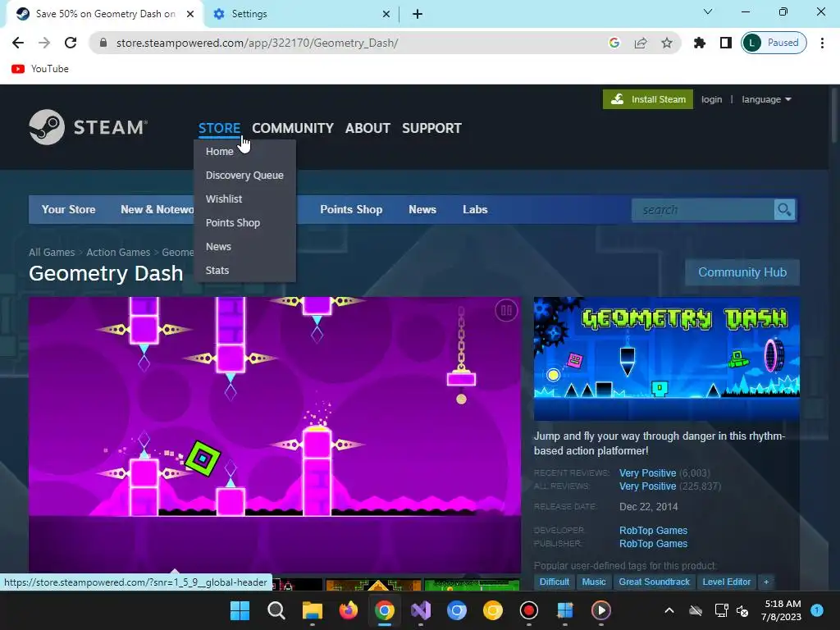Open All Games breadcrumb link

pos(52,253)
